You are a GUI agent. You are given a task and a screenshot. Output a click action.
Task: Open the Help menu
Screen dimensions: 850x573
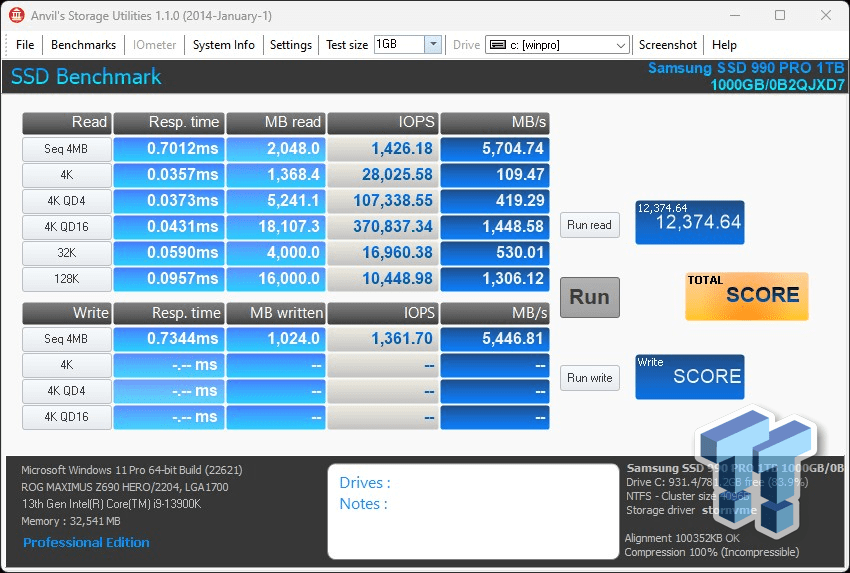tap(724, 44)
